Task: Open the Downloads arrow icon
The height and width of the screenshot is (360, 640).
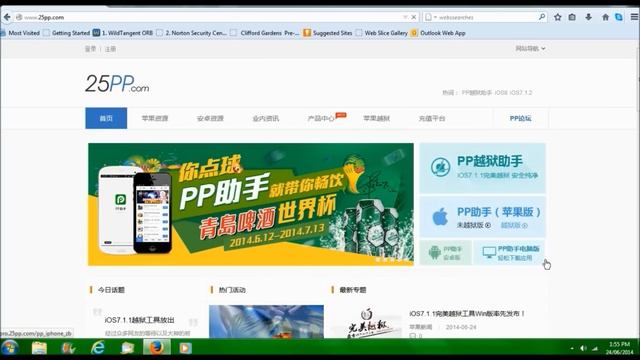Action: 588,17
